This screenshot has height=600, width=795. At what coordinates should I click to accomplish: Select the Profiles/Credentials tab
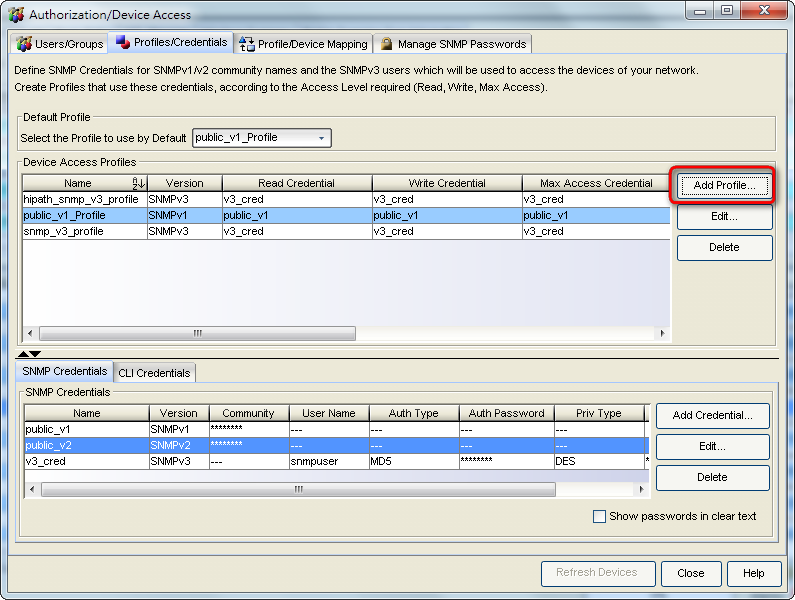(x=171, y=42)
